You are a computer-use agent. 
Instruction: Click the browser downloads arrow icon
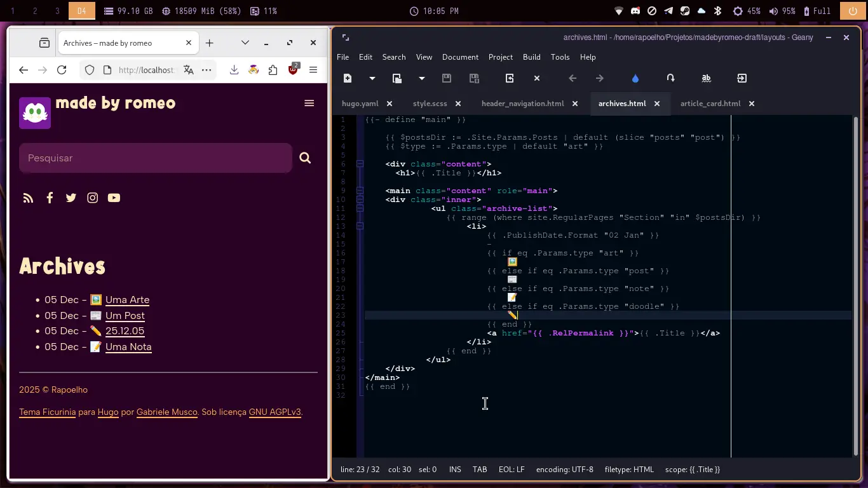pos(234,70)
